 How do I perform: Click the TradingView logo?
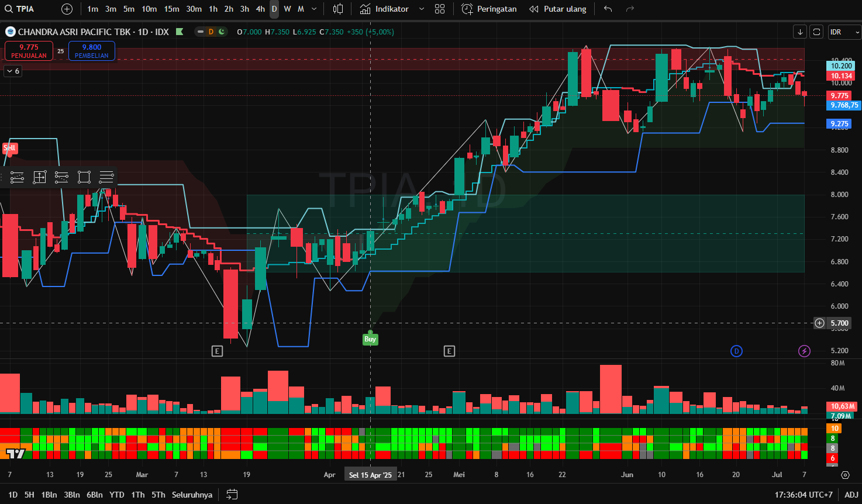click(x=16, y=454)
